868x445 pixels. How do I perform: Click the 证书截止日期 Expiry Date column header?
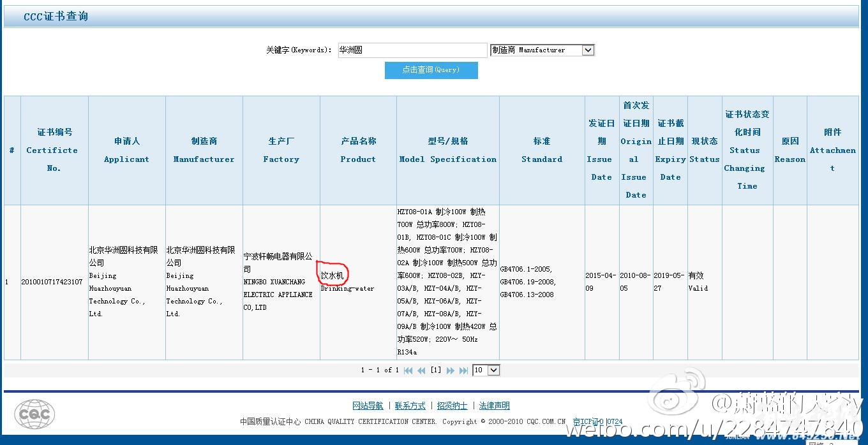670,150
